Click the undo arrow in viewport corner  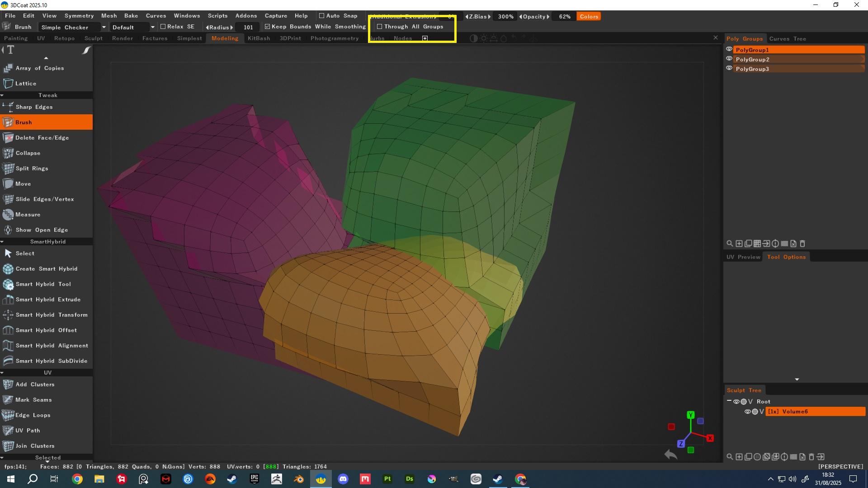(670, 455)
